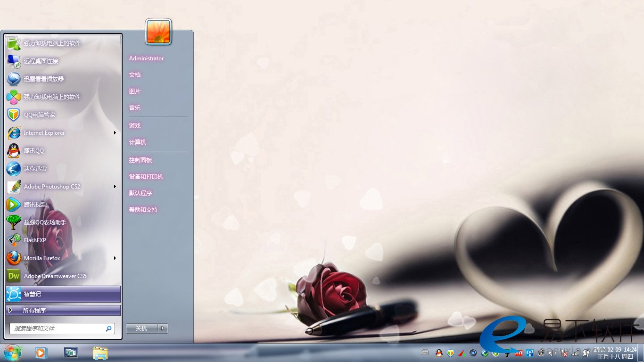644x362 pixels.
Task: Expand the Mozilla Firefox jump list arrow
Action: point(115,258)
